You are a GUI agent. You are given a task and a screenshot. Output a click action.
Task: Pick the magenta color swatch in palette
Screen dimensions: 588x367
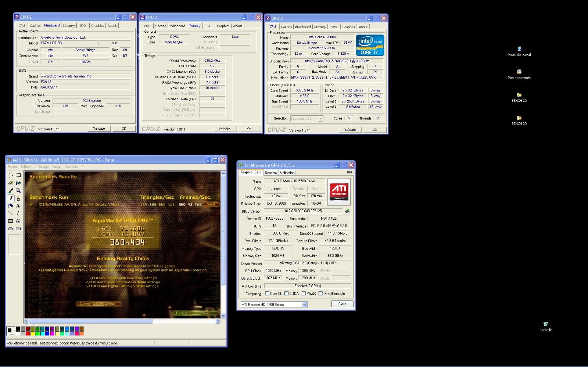tap(52, 334)
